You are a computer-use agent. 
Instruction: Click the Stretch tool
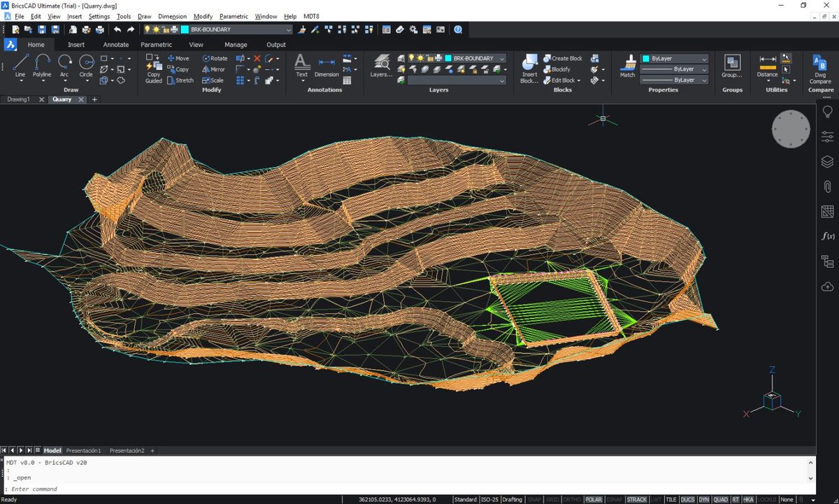pyautogui.click(x=180, y=80)
